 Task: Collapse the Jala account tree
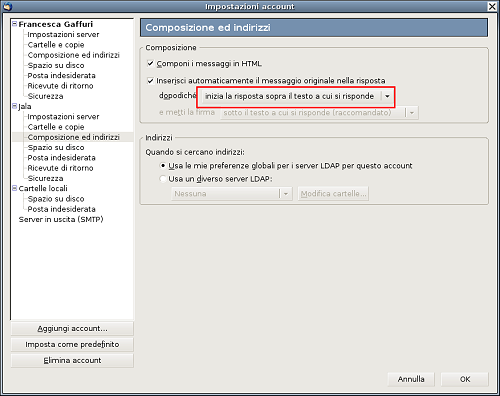(15, 106)
